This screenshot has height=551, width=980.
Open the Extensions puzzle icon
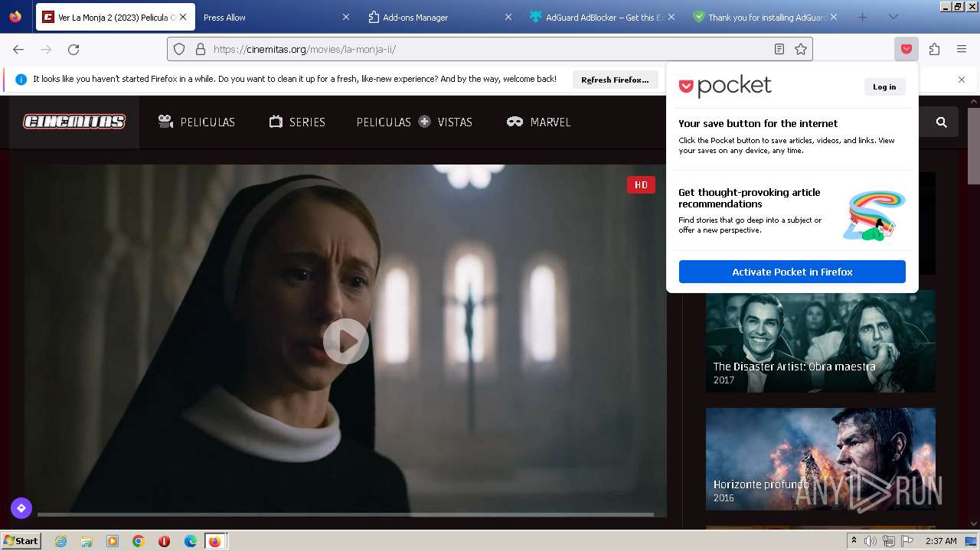(x=934, y=49)
